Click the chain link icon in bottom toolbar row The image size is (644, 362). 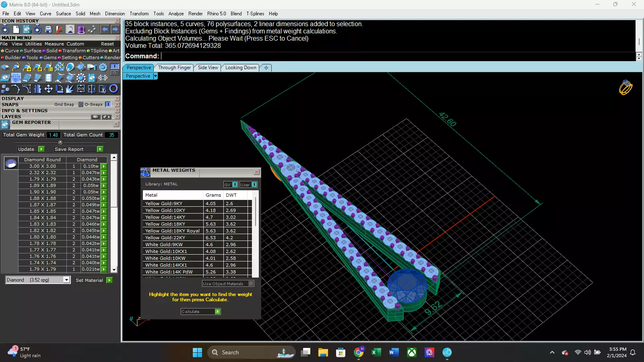point(81,88)
